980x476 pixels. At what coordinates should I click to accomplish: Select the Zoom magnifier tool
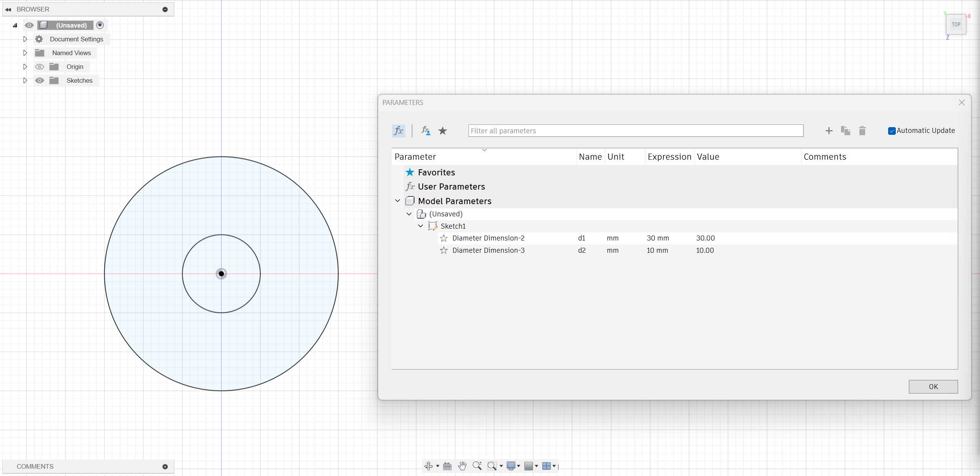477,466
